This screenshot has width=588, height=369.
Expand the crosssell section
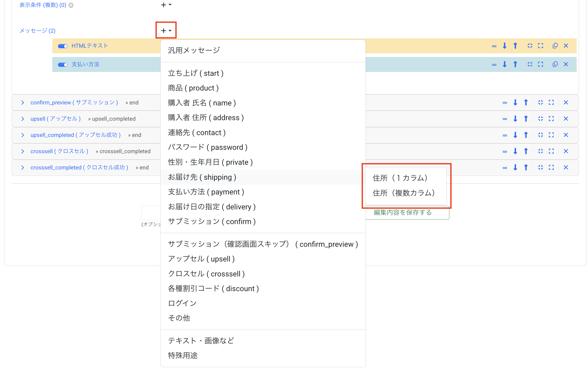[23, 151]
